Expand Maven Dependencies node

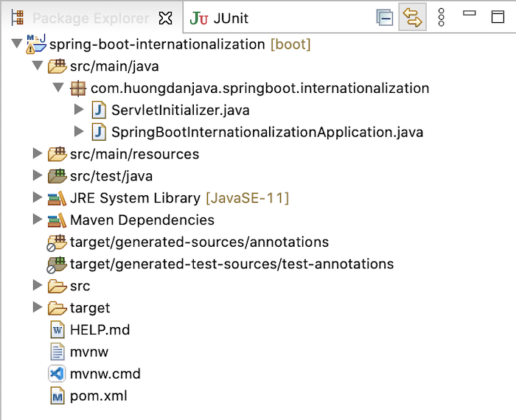(x=37, y=219)
